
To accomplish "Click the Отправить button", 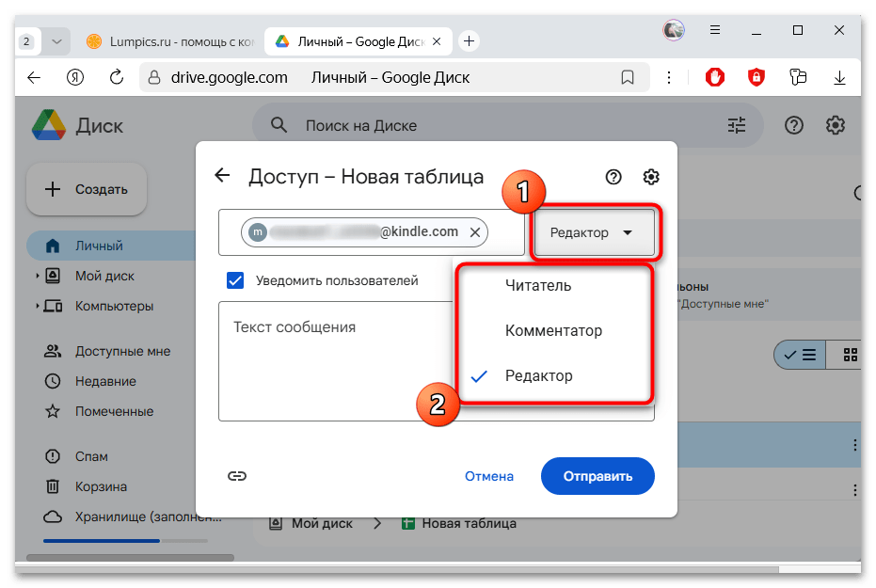I will pos(597,476).
